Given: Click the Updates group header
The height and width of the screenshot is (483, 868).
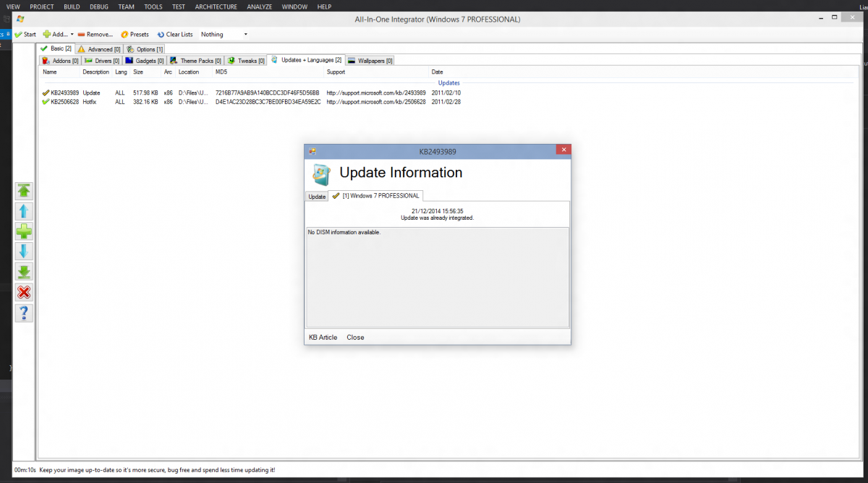Looking at the screenshot, I should tap(448, 83).
